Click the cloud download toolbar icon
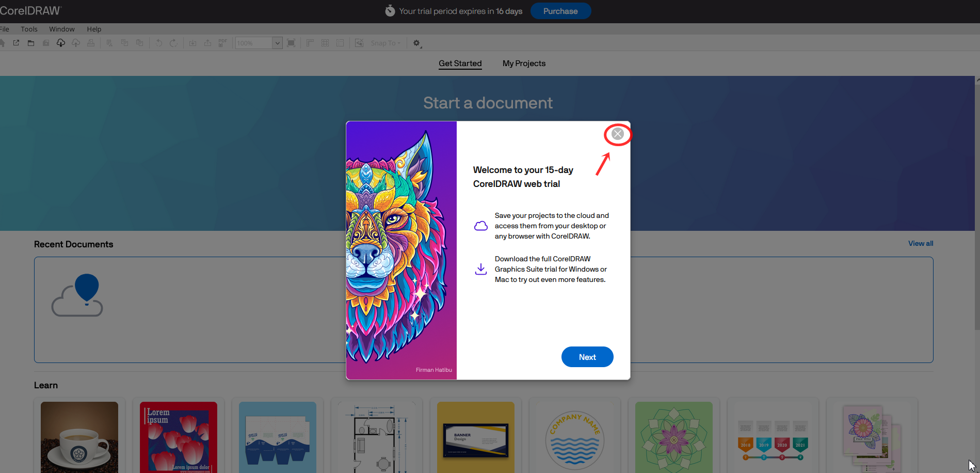Image resolution: width=980 pixels, height=473 pixels. 61,43
